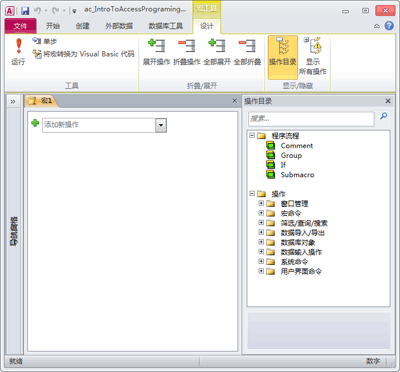Expand the 用户界面命令 folder node
400x372 pixels.
coord(261,271)
